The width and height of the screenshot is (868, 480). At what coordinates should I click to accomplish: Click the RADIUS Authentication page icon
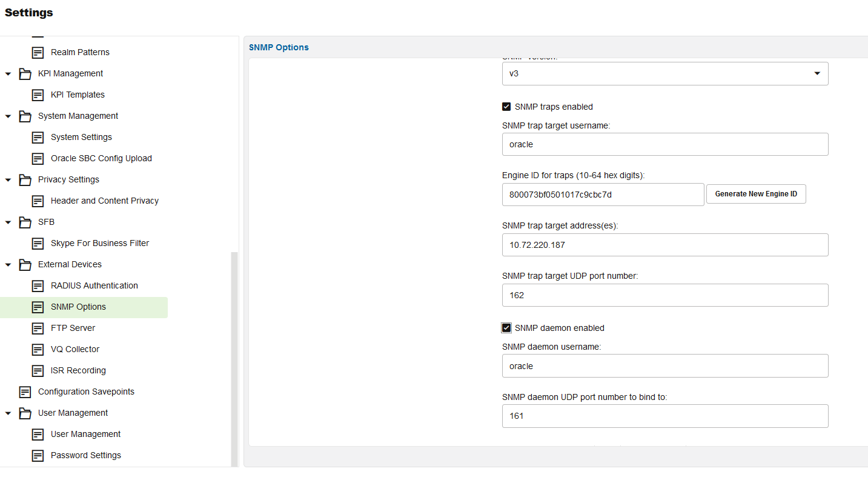38,286
